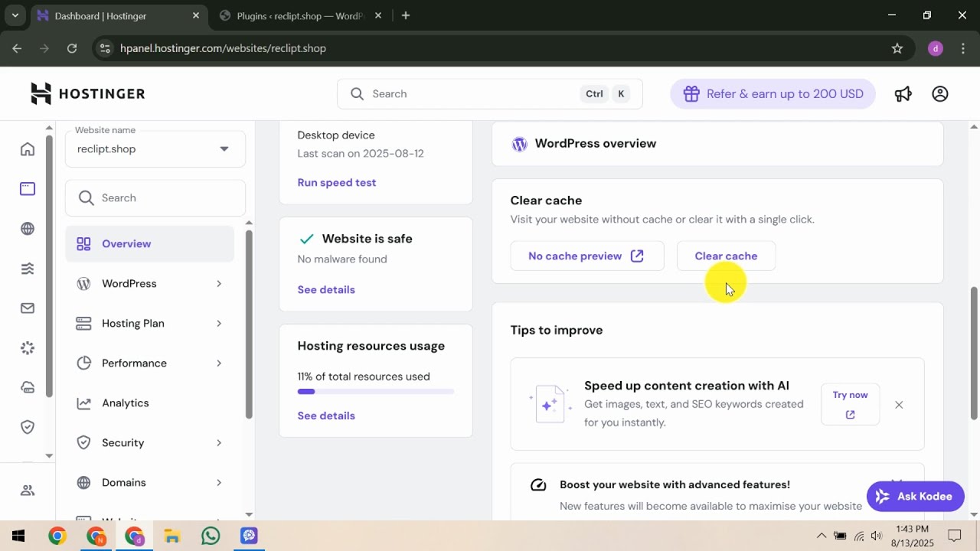
Task: View site information icon in address bar
Action: click(x=106, y=48)
